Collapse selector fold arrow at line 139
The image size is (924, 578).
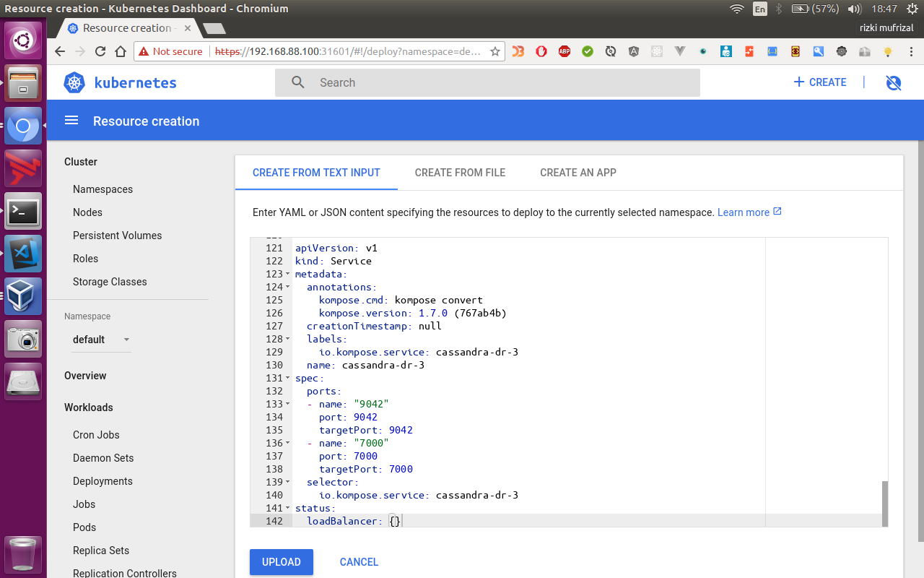(x=288, y=483)
